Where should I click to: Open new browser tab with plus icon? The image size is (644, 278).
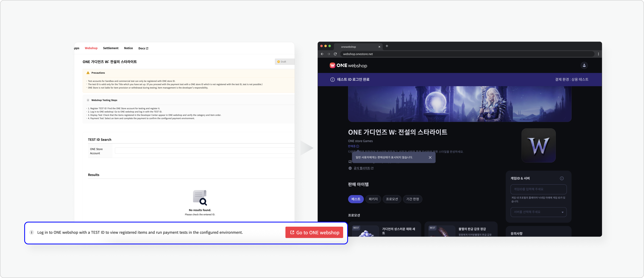click(x=387, y=46)
